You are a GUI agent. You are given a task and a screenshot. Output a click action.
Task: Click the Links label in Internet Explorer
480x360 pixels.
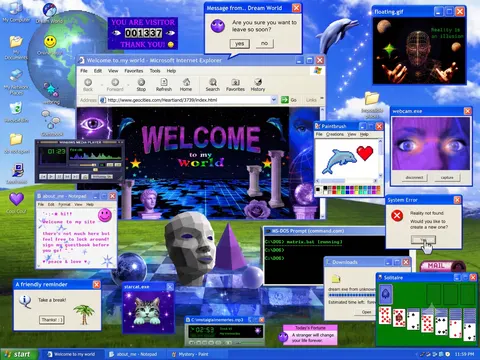311,100
